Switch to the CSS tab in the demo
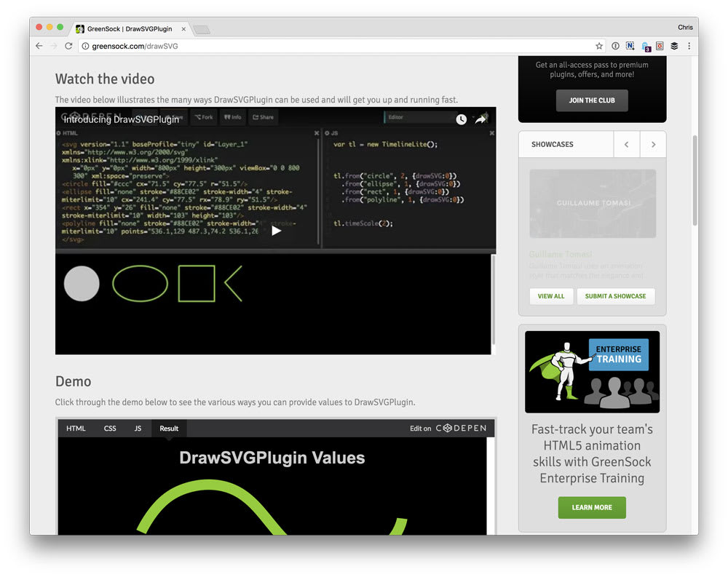The height and width of the screenshot is (577, 728). (x=109, y=428)
